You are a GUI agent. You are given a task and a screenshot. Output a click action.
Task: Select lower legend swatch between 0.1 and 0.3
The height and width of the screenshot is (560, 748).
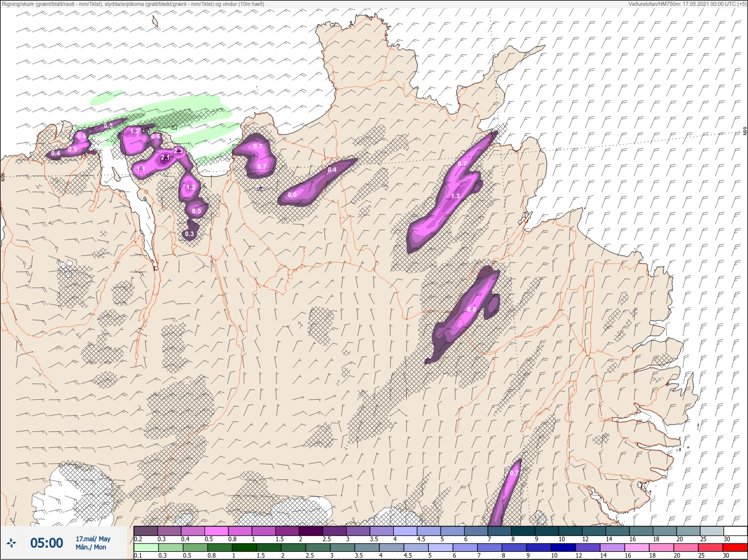(146, 548)
